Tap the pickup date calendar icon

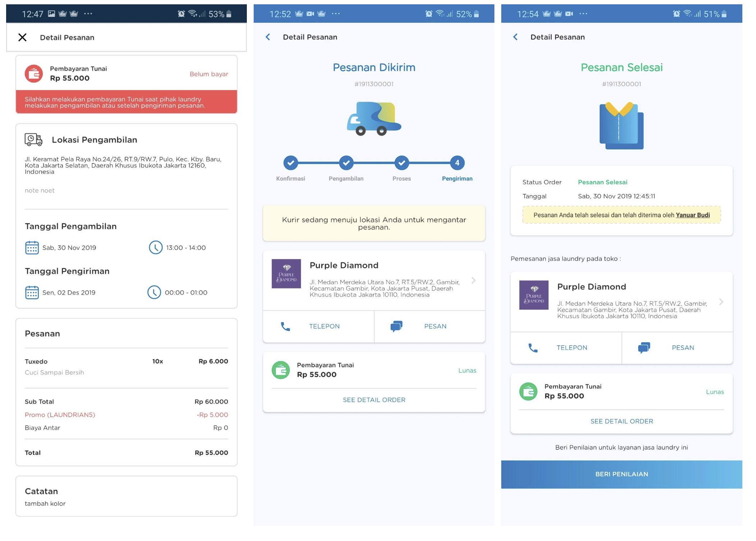point(32,248)
